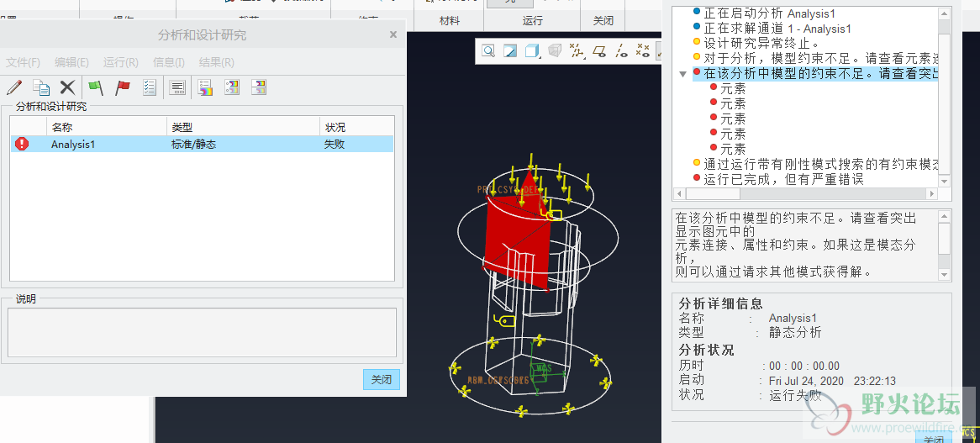Viewport: 980px width, 443px height.
Task: Open the 文件(F) menu
Action: coord(24,62)
